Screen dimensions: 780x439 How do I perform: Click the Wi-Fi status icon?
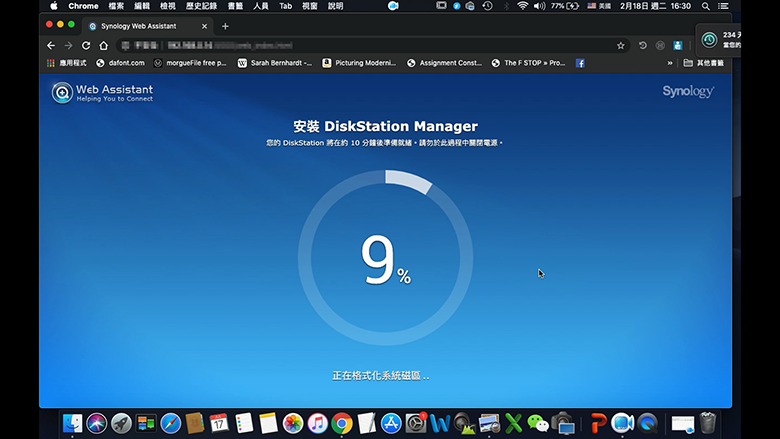pos(522,6)
